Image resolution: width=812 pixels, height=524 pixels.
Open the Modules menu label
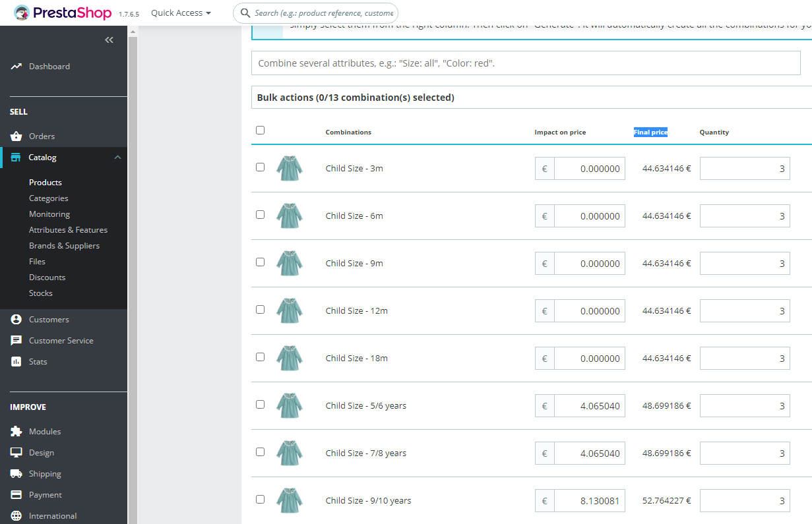click(x=45, y=432)
